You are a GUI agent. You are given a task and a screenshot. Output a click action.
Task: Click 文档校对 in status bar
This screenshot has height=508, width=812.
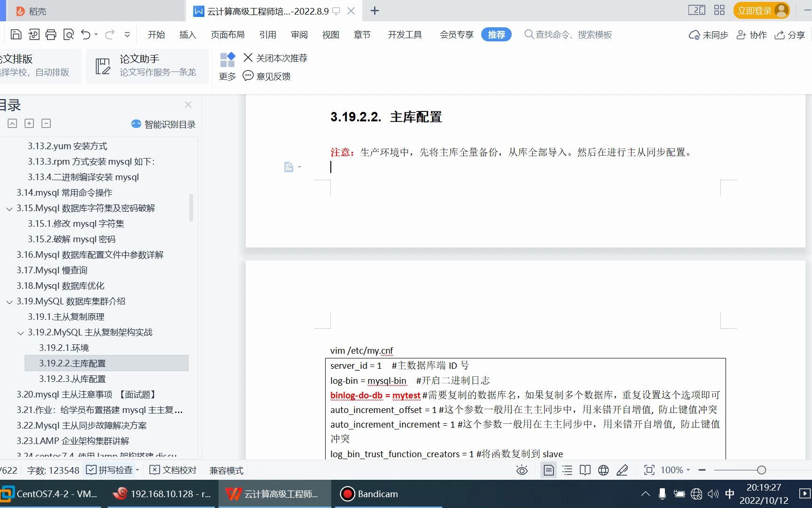[x=172, y=470]
